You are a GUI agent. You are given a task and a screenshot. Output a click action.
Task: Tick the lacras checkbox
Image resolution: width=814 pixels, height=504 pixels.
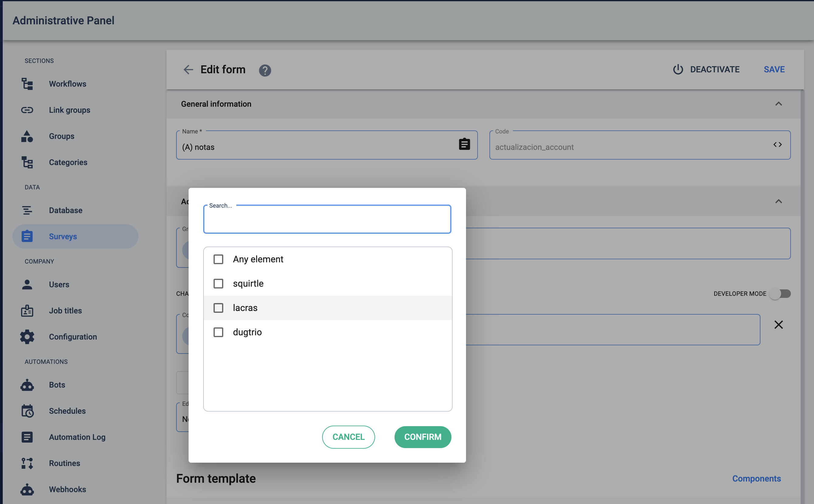click(218, 308)
